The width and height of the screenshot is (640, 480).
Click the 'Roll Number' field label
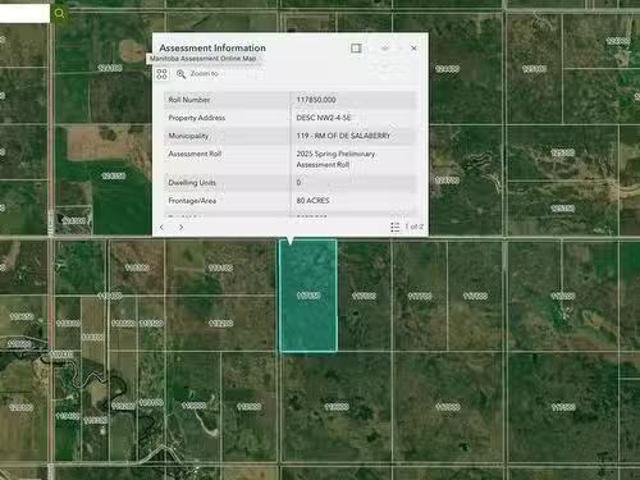click(x=189, y=100)
